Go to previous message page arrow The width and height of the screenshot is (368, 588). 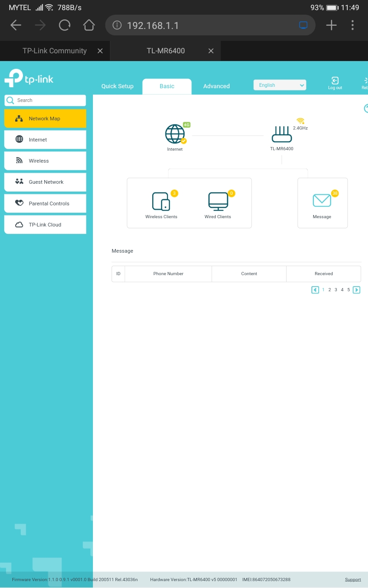pyautogui.click(x=315, y=290)
